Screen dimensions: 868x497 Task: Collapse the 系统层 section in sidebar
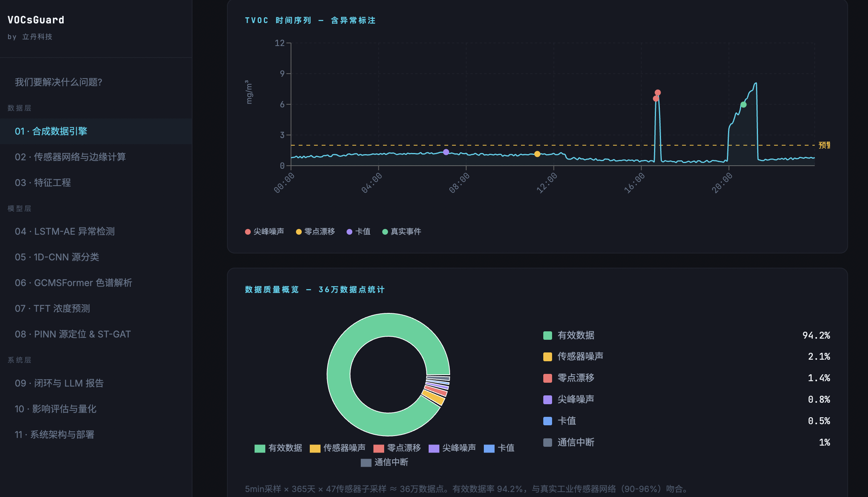19,360
